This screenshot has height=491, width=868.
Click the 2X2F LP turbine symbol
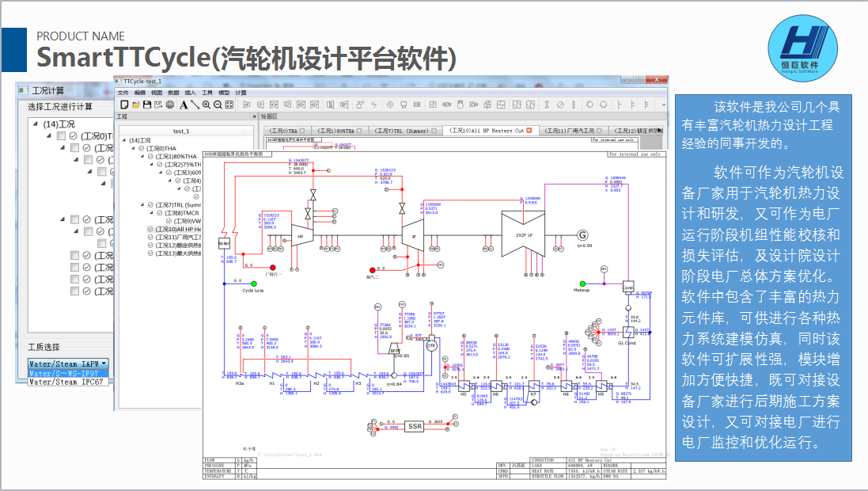(x=525, y=234)
